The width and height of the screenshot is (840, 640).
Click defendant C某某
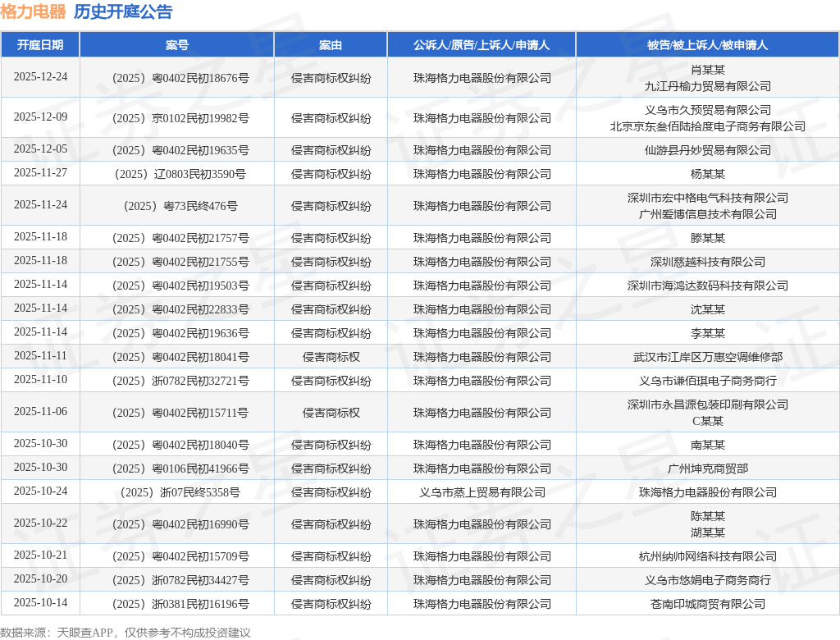pos(708,421)
